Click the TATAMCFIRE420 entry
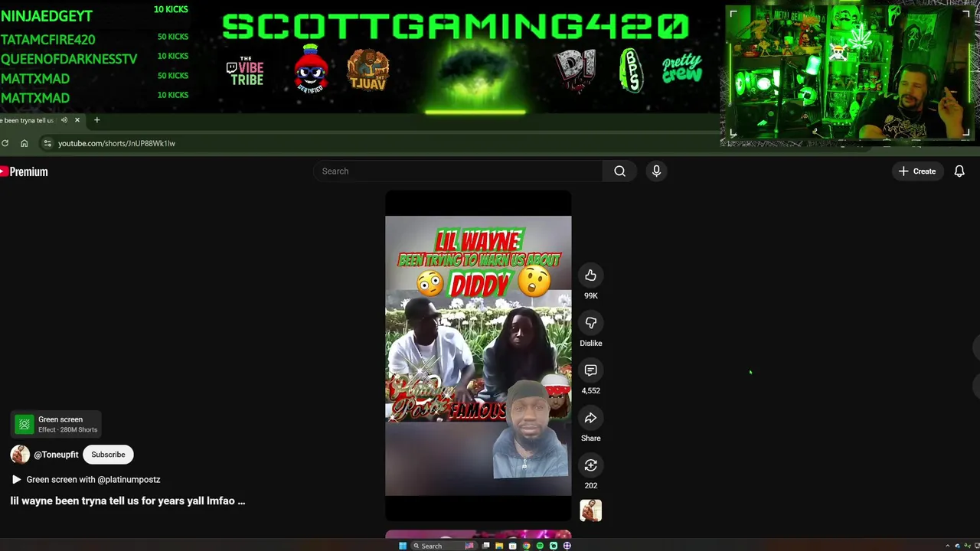This screenshot has width=980, height=551. [94, 39]
